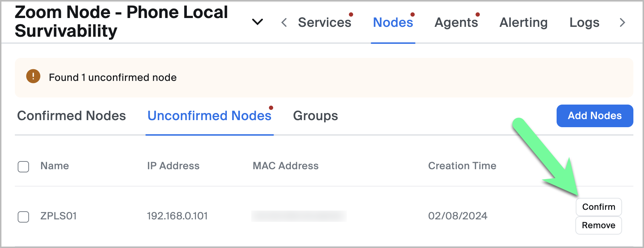This screenshot has height=248, width=644.
Task: Remove the ZPLS01 node
Action: point(598,225)
